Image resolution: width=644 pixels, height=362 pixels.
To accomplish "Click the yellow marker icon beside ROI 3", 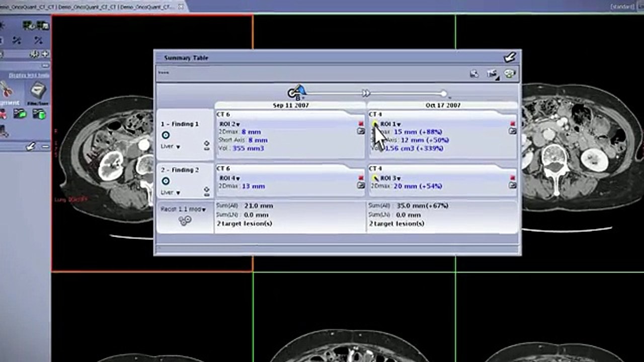I will pyautogui.click(x=374, y=178).
